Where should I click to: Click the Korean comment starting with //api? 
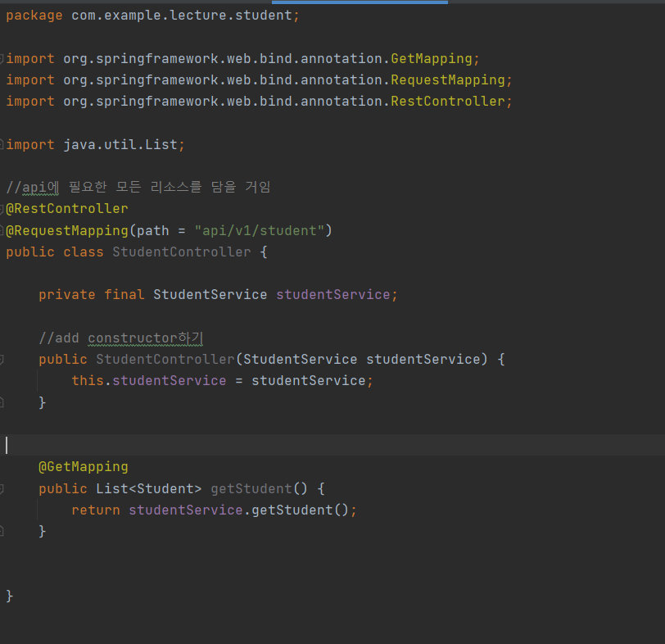point(138,187)
